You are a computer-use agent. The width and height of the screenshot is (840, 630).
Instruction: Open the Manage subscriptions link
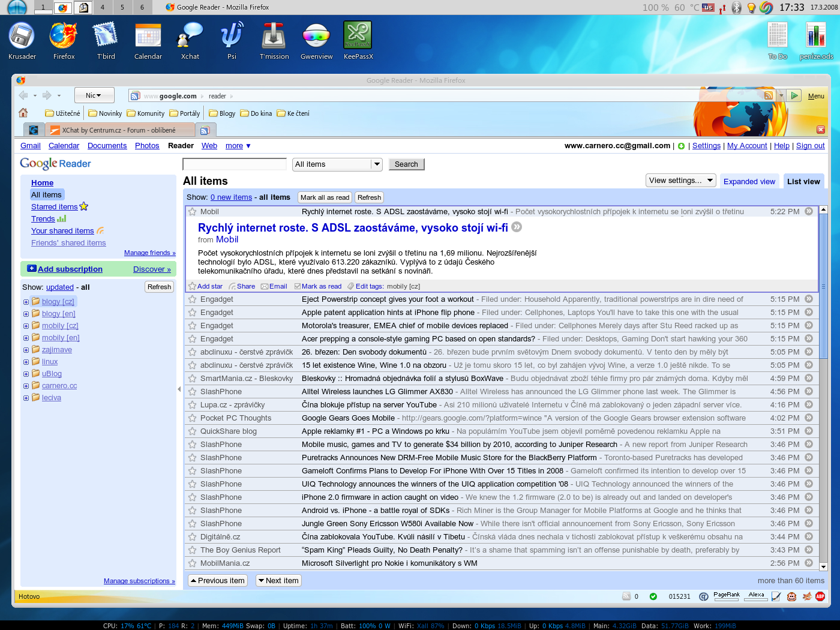point(139,581)
